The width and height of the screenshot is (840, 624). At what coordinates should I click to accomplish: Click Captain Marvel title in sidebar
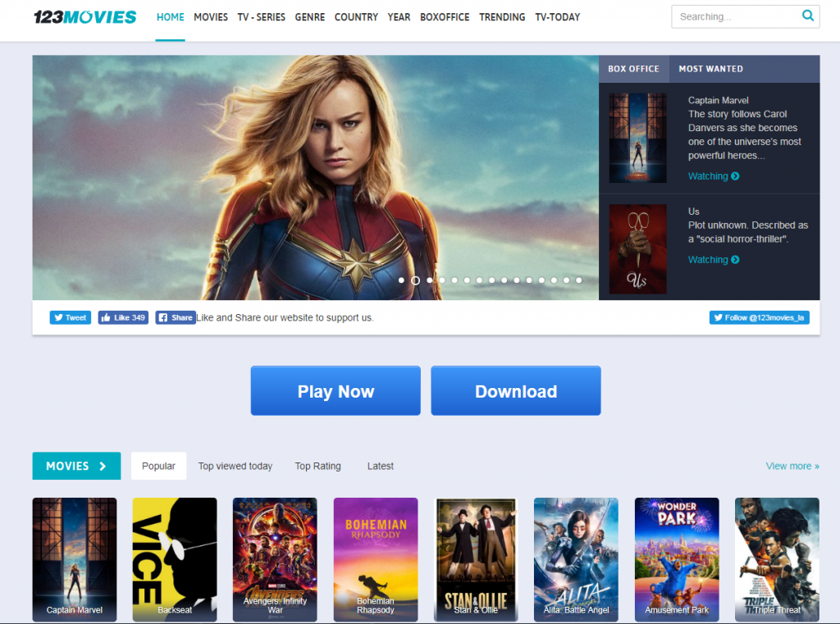point(718,100)
